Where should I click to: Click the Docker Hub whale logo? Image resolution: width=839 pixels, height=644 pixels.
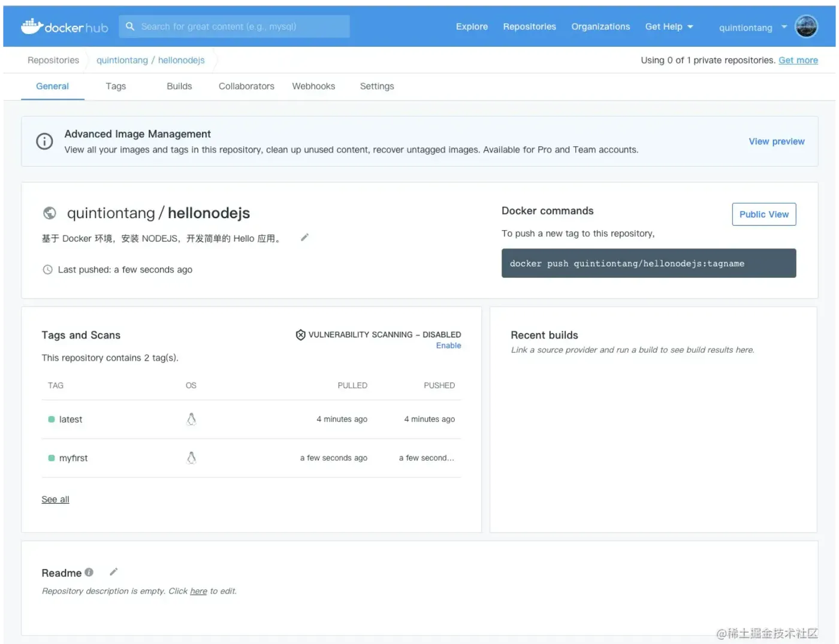coord(32,26)
